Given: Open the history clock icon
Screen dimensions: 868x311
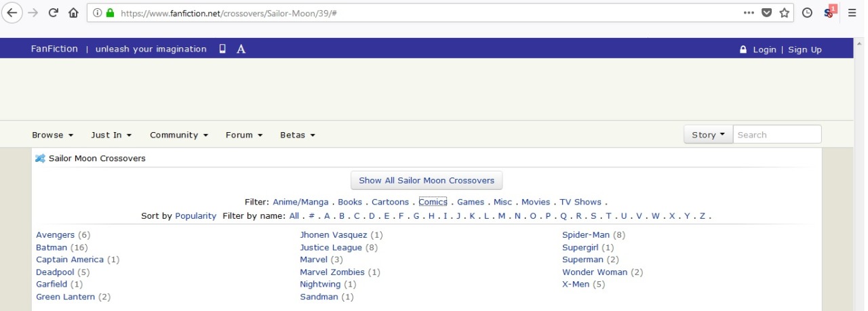Looking at the screenshot, I should coord(807,12).
